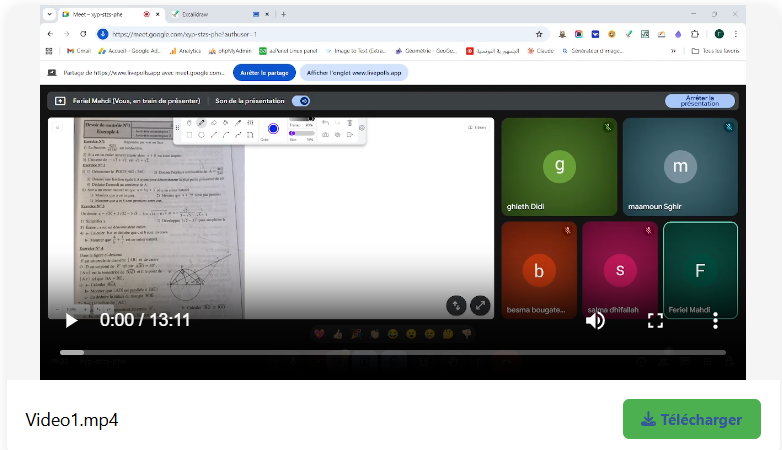Enter fullscreen in the video player
This screenshot has height=450, width=782.
655,321
